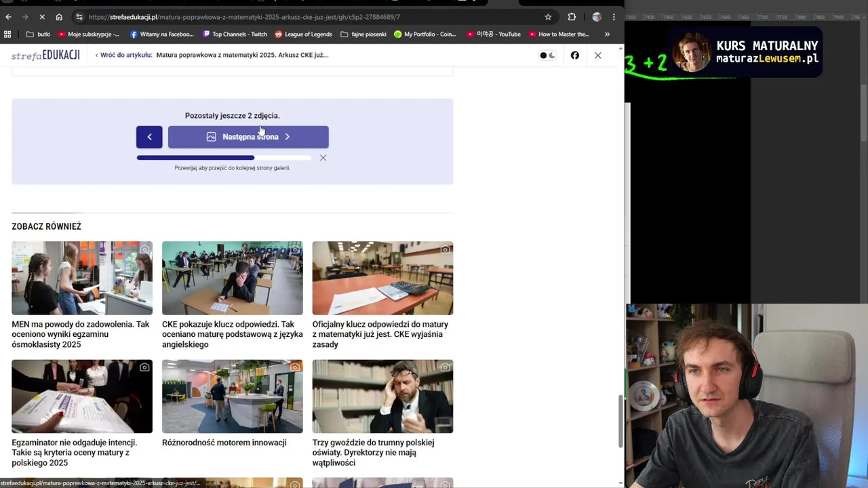The height and width of the screenshot is (488, 868).
Task: Share on Facebook icon
Action: point(575,56)
